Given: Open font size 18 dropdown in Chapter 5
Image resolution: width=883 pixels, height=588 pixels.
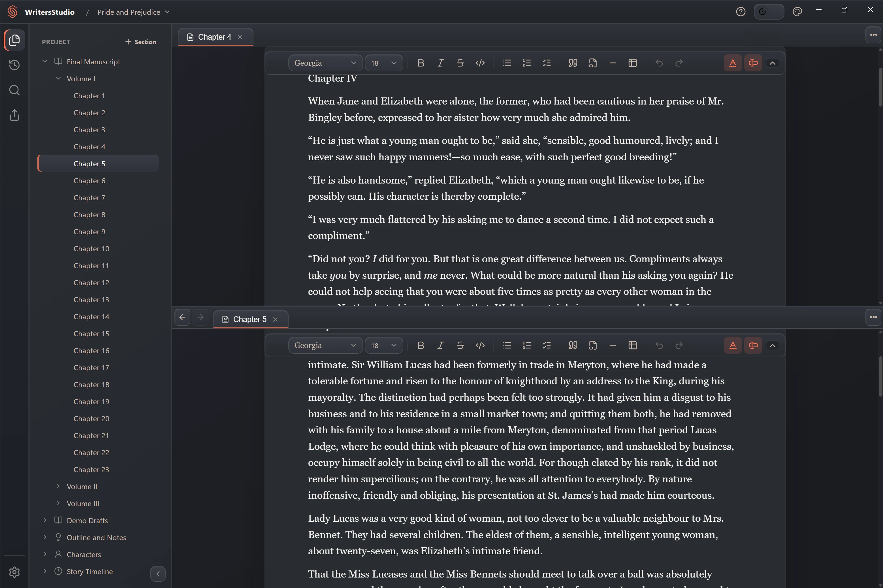Looking at the screenshot, I should click(383, 345).
